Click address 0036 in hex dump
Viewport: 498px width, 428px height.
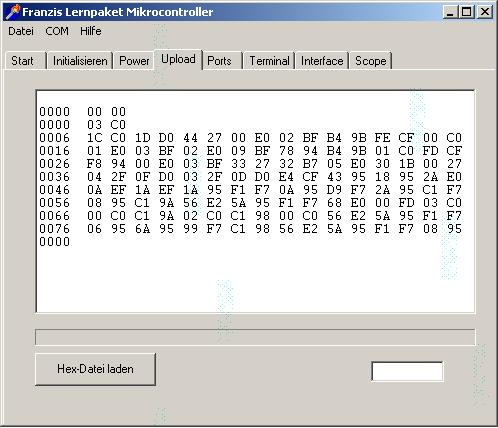55,177
